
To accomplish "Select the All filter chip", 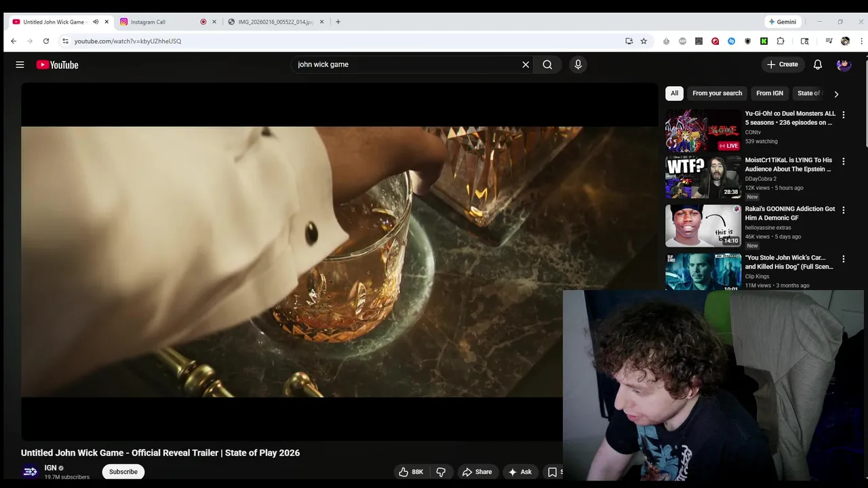I will pyautogui.click(x=674, y=93).
